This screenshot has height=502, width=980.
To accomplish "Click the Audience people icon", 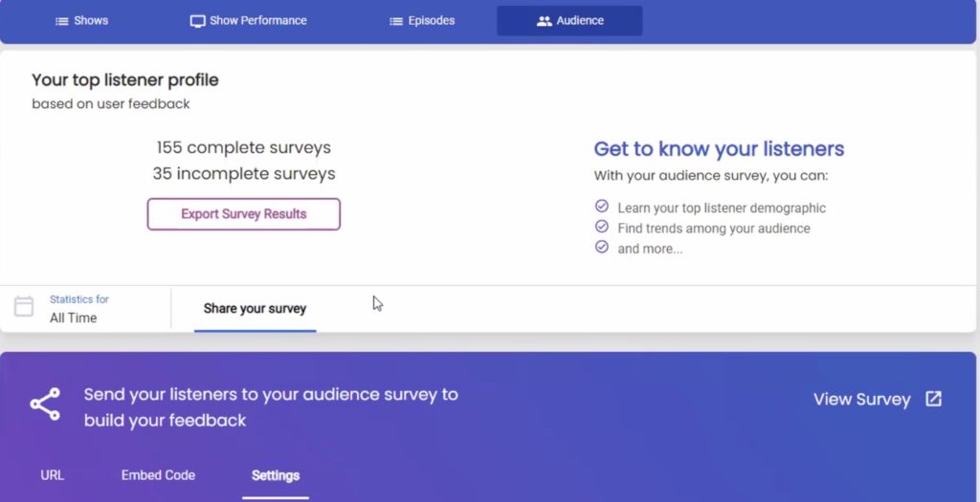I will pos(545,21).
